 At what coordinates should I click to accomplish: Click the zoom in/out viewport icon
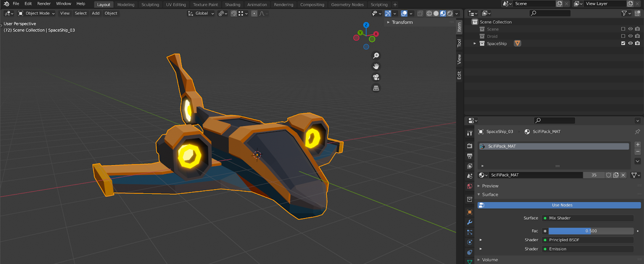[x=376, y=56]
